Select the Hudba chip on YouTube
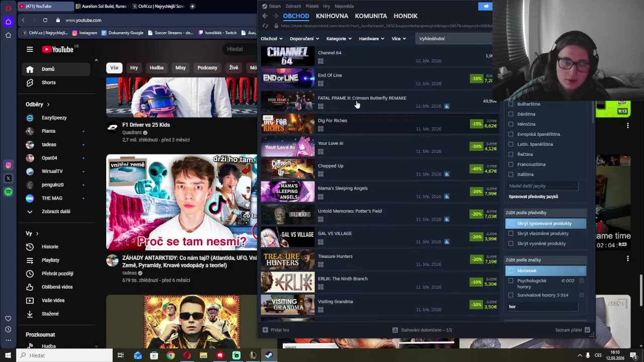The height and width of the screenshot is (362, 644). point(156,68)
